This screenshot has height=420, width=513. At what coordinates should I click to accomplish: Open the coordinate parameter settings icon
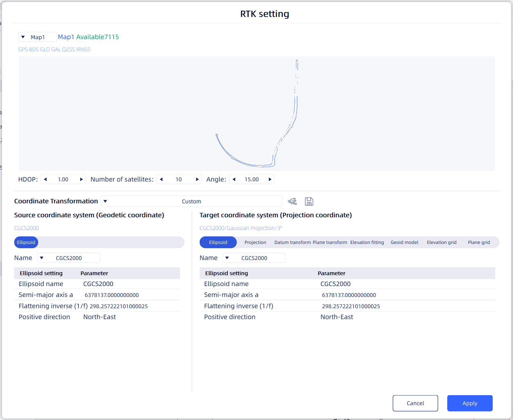coord(292,202)
